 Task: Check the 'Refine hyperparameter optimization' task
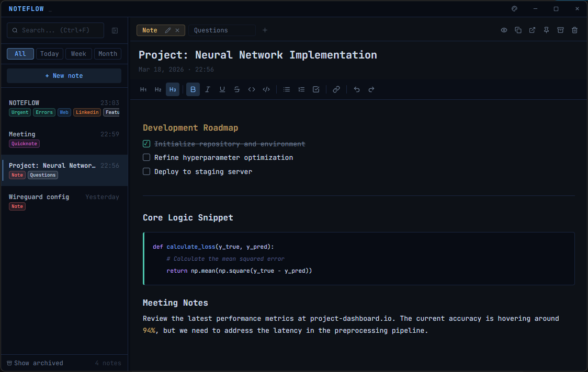tap(146, 157)
